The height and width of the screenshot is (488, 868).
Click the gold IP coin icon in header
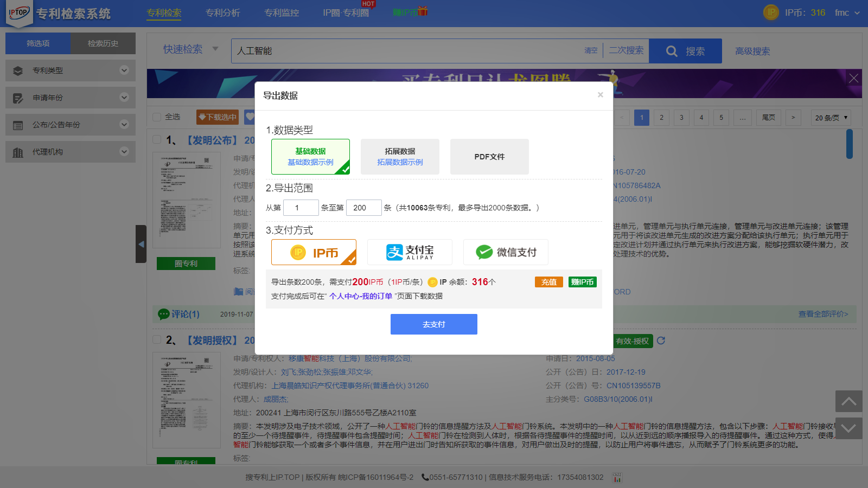[x=771, y=12]
